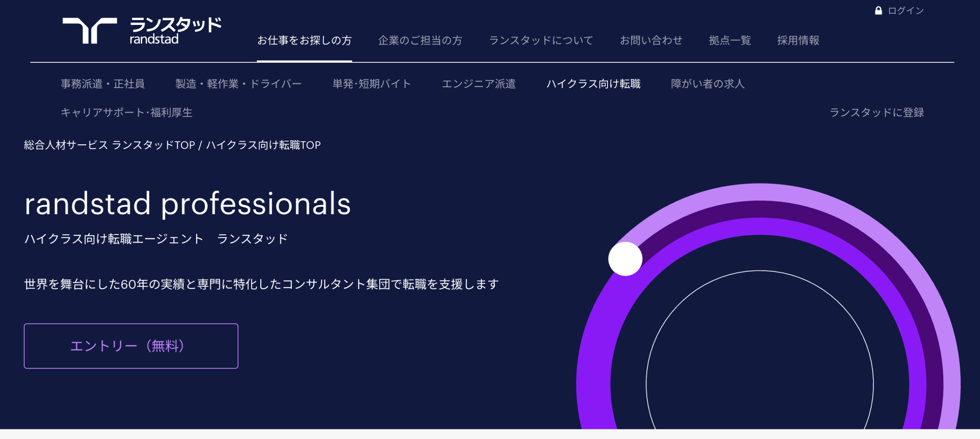Select 製造・軽作業・ドライバー

click(x=238, y=84)
